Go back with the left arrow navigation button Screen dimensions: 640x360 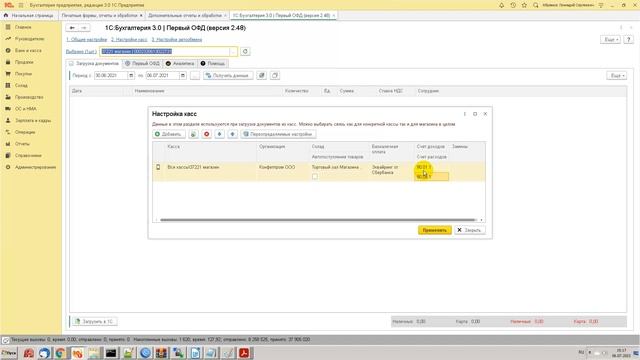click(72, 28)
